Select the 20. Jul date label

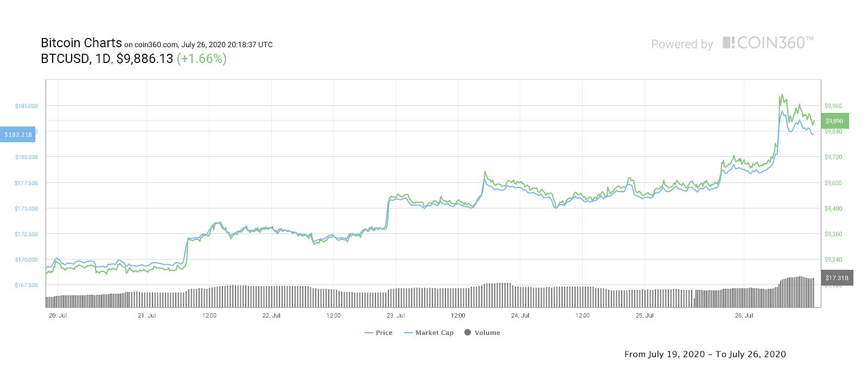tap(58, 315)
